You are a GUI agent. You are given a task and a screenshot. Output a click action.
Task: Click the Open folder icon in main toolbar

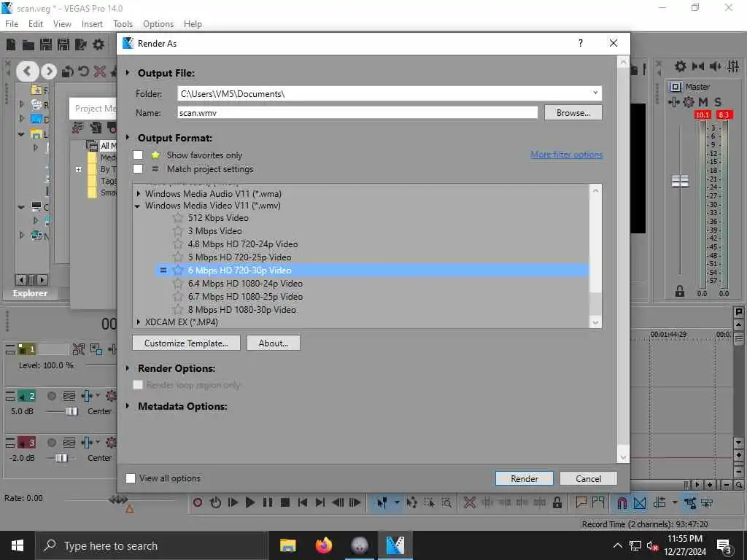(28, 44)
